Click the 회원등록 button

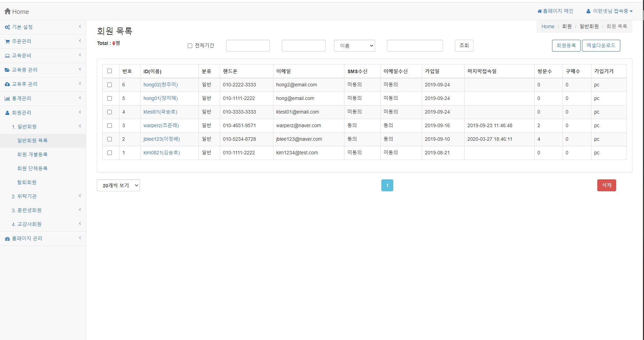(x=566, y=46)
